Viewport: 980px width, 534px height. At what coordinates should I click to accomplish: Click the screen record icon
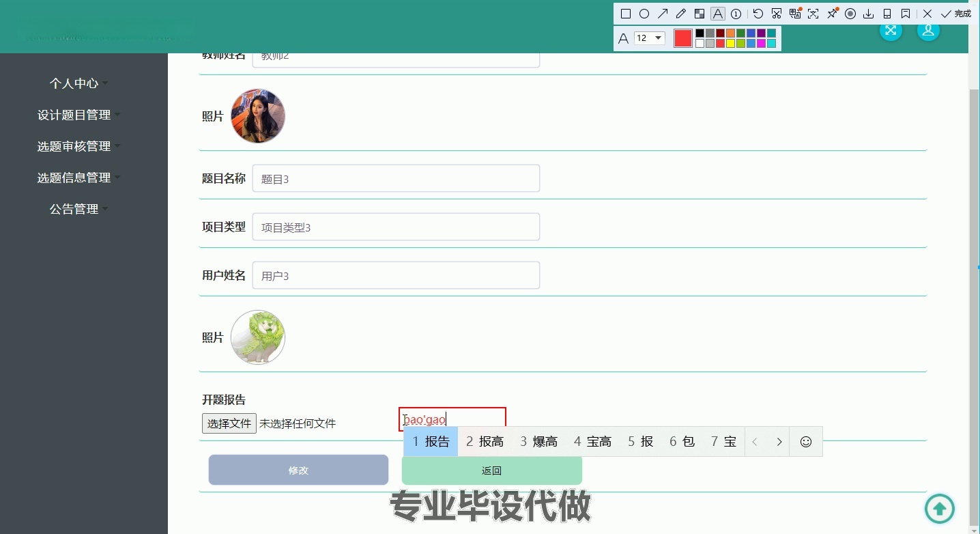point(850,14)
